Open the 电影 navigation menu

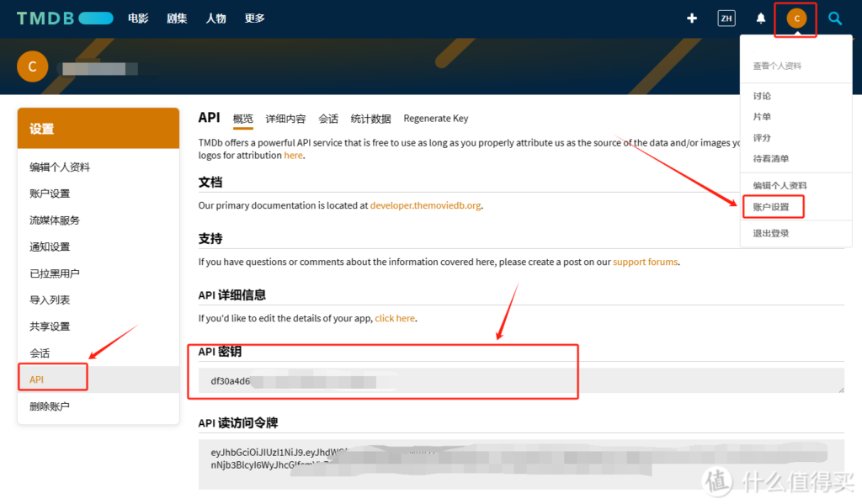click(139, 18)
